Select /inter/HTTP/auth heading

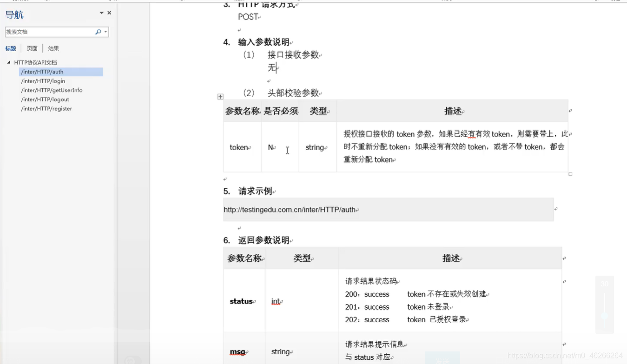pos(61,72)
